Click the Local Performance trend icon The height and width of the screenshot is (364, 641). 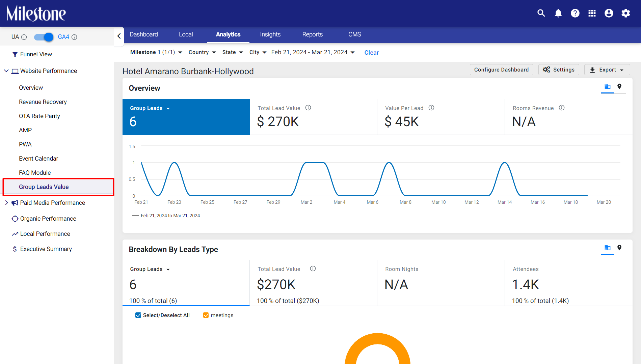(15, 234)
